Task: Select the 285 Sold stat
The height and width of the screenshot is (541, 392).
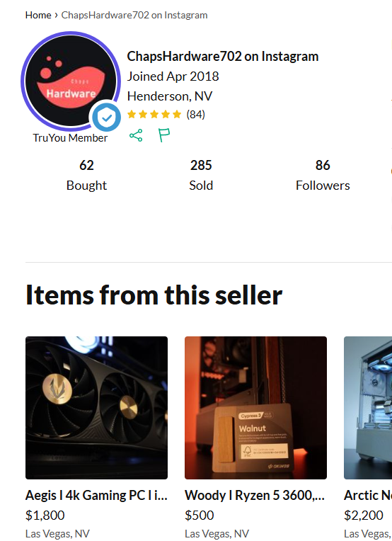Action: tap(201, 176)
